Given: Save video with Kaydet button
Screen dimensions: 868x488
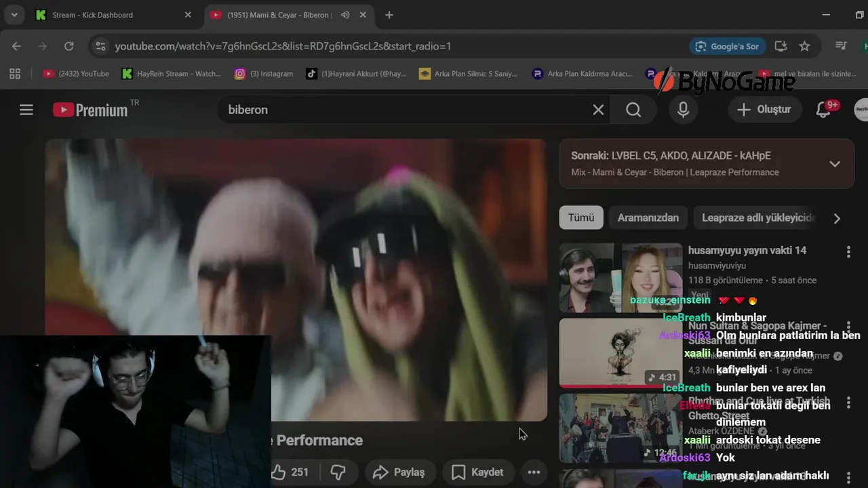Looking at the screenshot, I should tap(478, 472).
